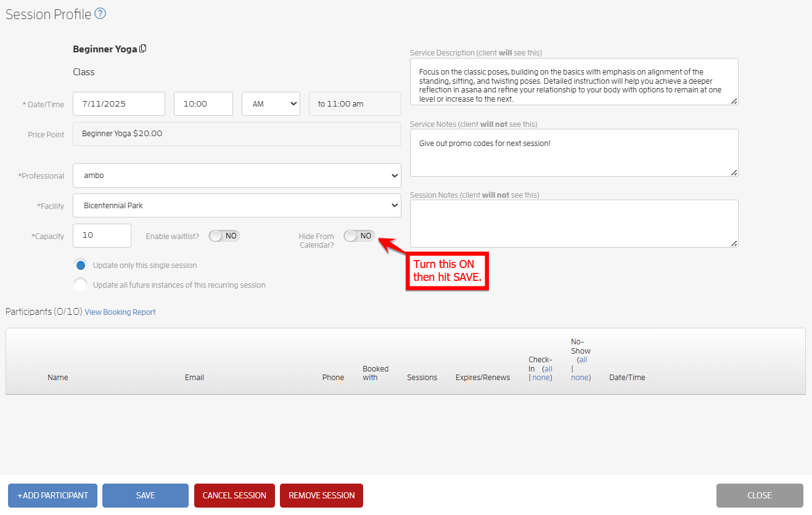Click the Phone column header

pos(333,378)
